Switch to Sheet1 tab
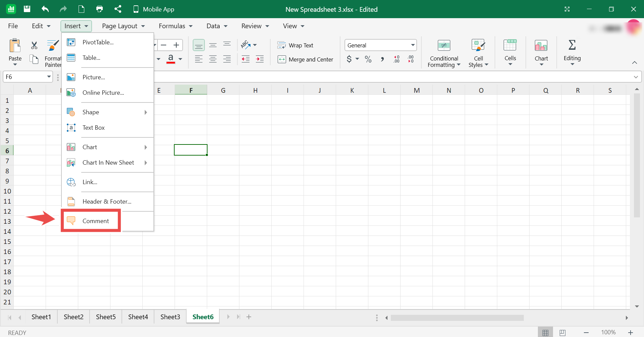Screen dimensions: 644x337 (x=41, y=317)
